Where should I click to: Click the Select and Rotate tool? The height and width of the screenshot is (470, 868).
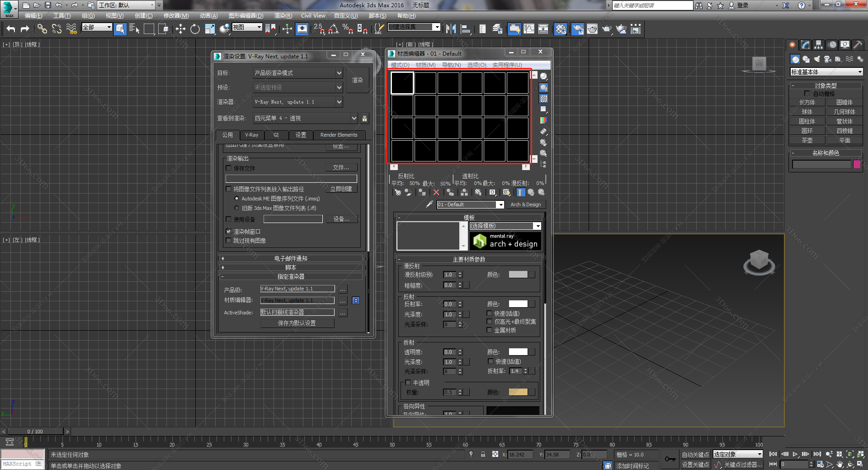click(195, 29)
